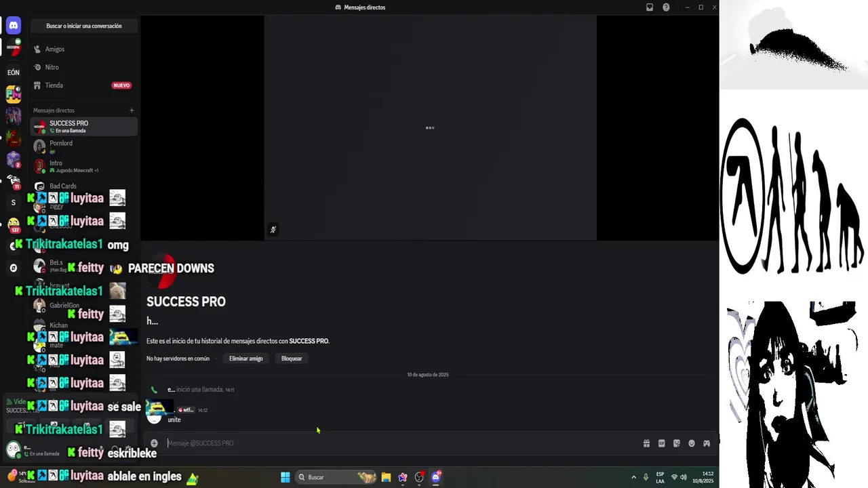Click the ESP LAA language indicator
This screenshot has height=488, width=868.
660,478
